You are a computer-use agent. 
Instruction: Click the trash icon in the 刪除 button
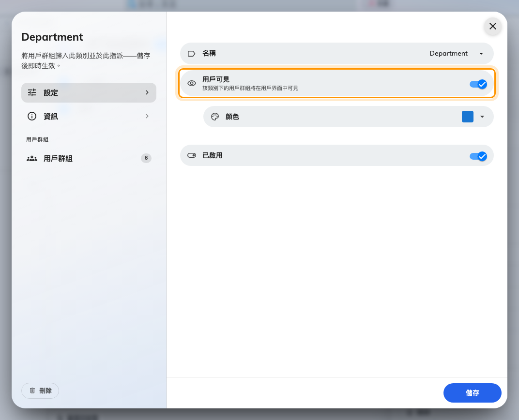click(x=32, y=390)
